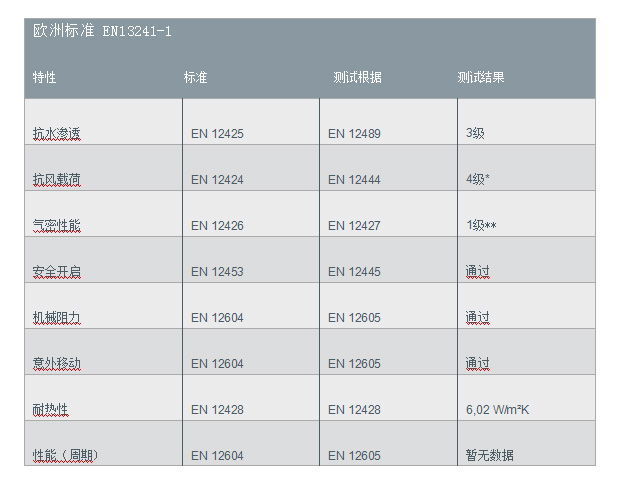Select the 测试根据 column header

click(x=357, y=77)
